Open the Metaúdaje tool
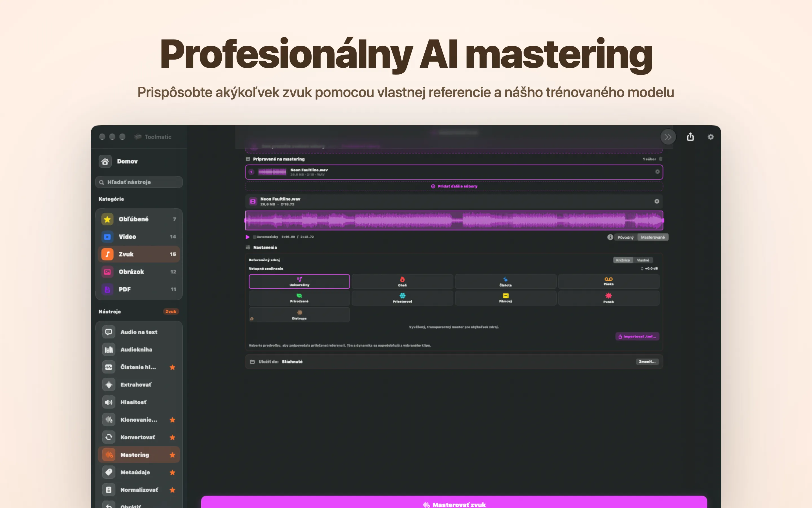Screen dimensions: 812x508 [x=139, y=472]
